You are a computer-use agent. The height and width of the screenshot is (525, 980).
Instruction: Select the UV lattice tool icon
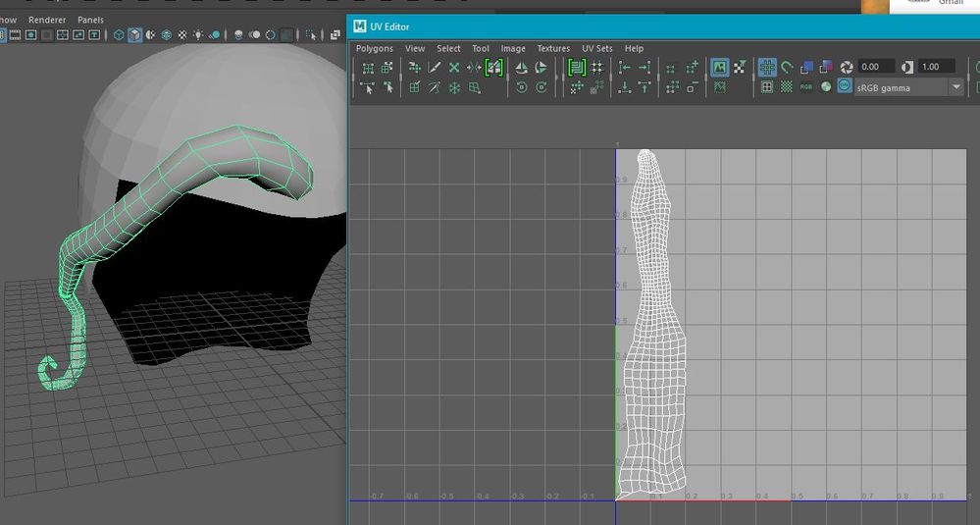[368, 68]
